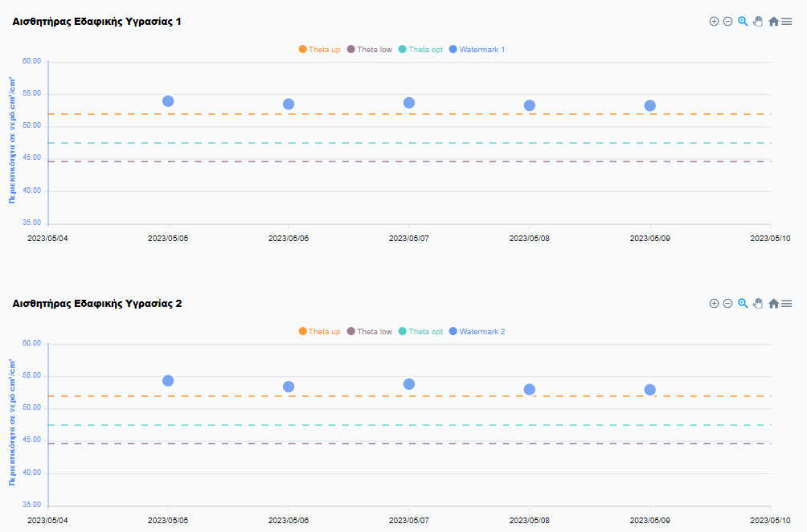807x532 pixels.
Task: Click the 2023/05/09 data point in chart 2
Action: click(x=650, y=390)
